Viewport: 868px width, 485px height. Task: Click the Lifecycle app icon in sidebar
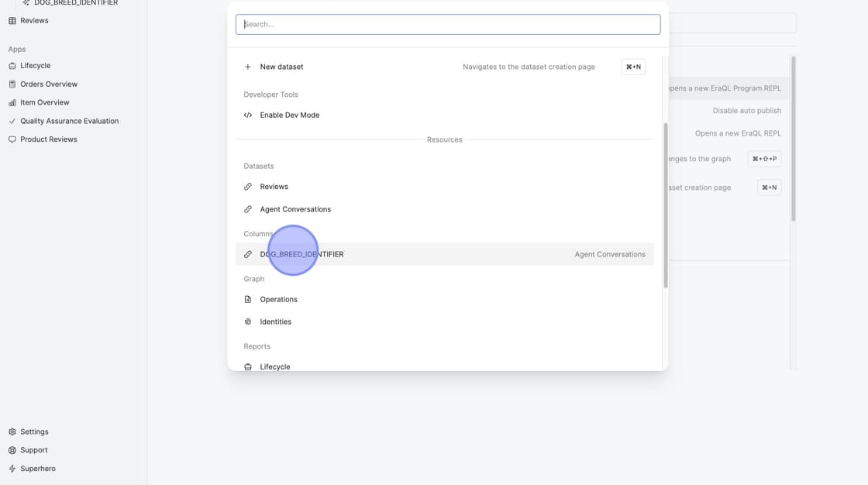[x=12, y=66]
